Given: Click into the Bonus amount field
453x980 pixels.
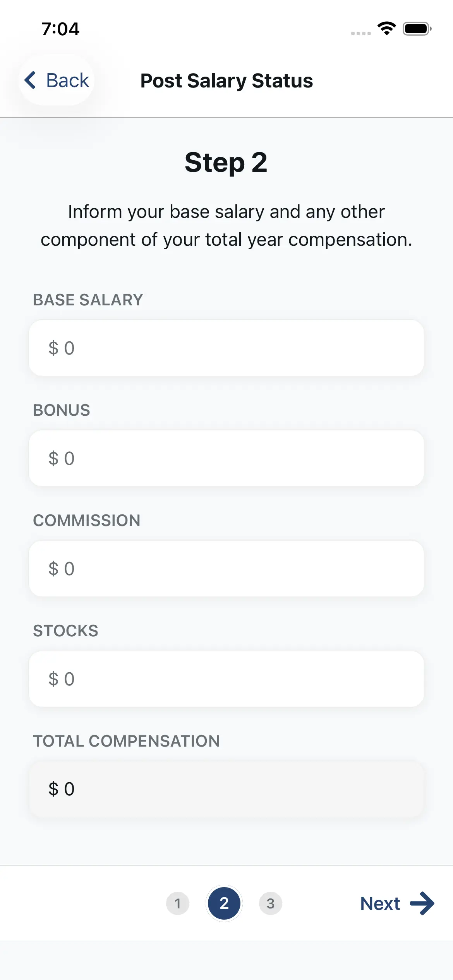Looking at the screenshot, I should tap(226, 458).
